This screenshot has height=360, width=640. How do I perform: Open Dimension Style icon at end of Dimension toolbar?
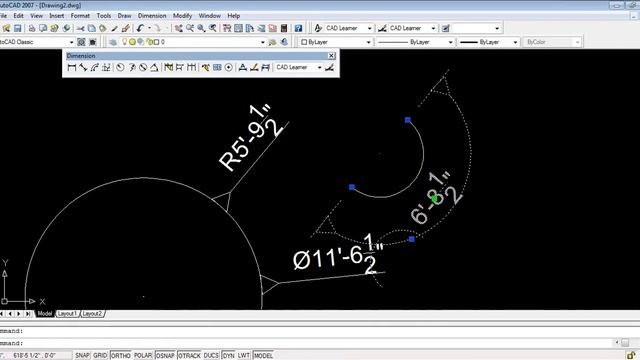click(330, 67)
